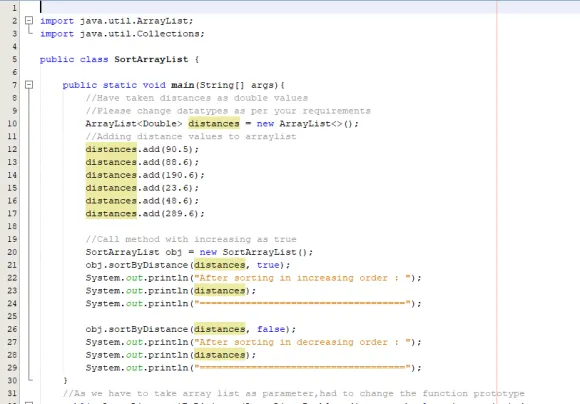This screenshot has width=580, height=404.
Task: Collapse the import statements fold on line 2
Action: pyautogui.click(x=29, y=21)
